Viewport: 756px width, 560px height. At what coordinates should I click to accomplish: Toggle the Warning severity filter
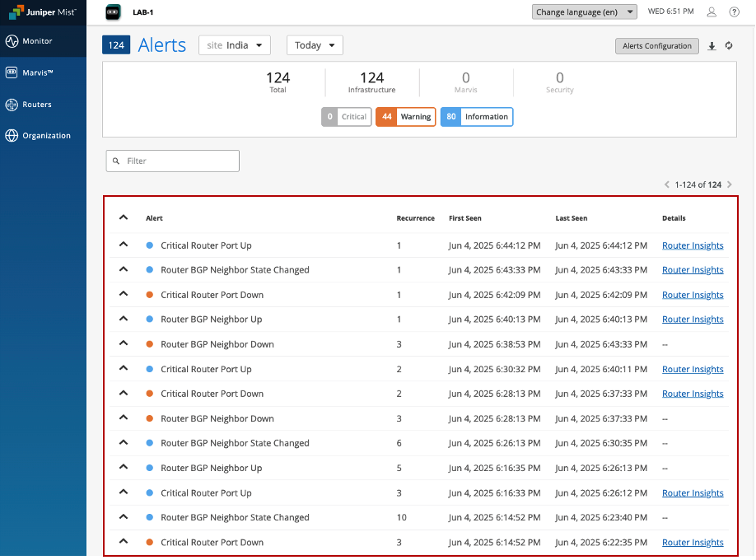click(406, 117)
